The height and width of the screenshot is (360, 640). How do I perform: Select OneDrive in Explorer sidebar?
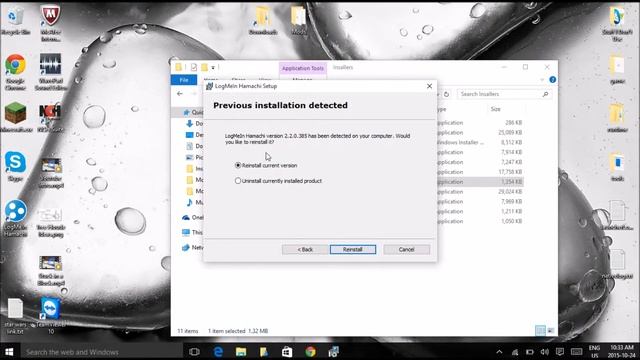coord(192,218)
